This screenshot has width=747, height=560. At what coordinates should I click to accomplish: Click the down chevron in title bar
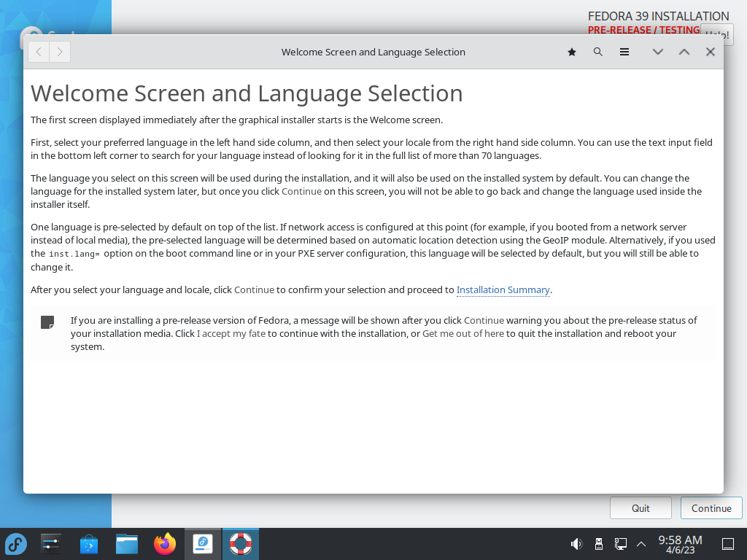[658, 52]
